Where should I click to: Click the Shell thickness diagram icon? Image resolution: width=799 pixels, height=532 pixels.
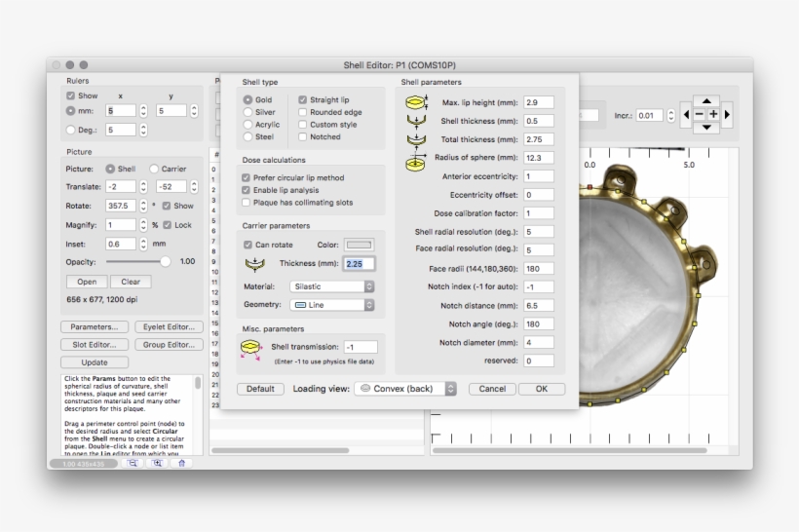(416, 121)
